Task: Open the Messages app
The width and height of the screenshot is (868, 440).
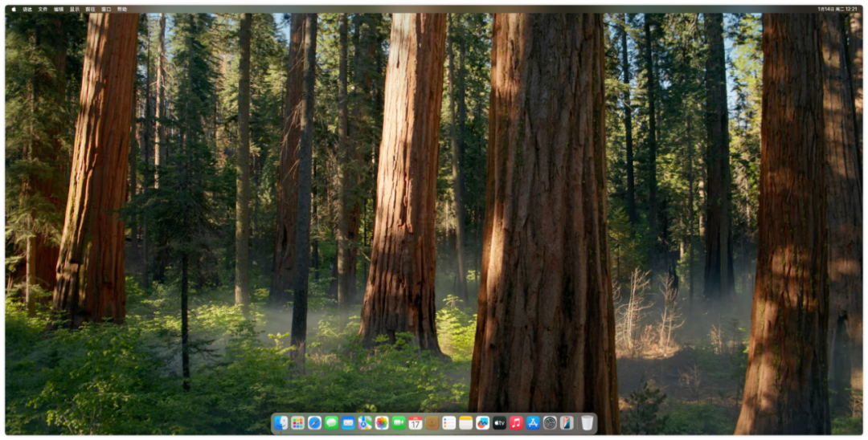Action: pos(331,422)
